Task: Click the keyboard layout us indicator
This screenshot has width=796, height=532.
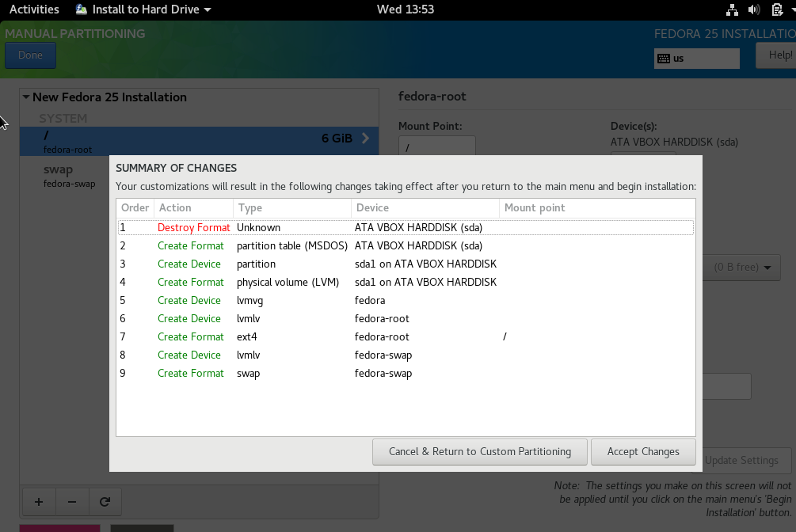Action: point(696,59)
